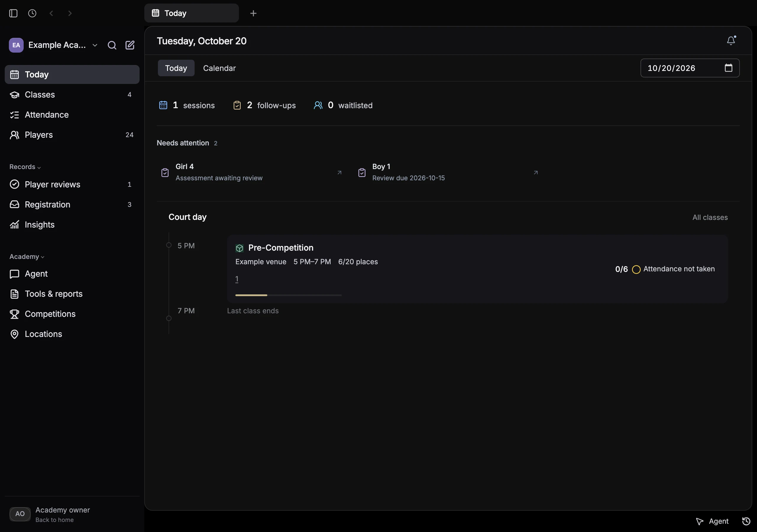Screen dimensions: 757x532
Task: Click Back to home link
Action: pos(54,520)
